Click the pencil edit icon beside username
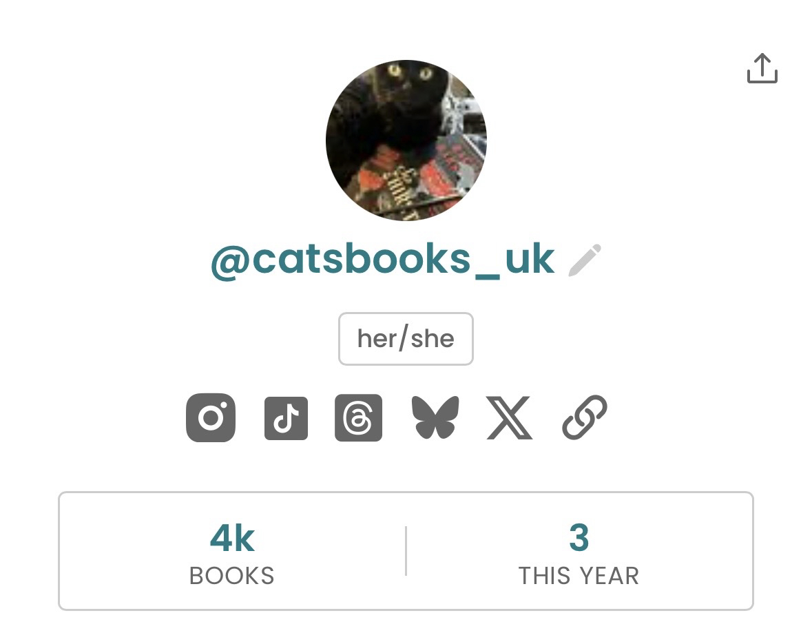This screenshot has height=644, width=812. pos(585,260)
